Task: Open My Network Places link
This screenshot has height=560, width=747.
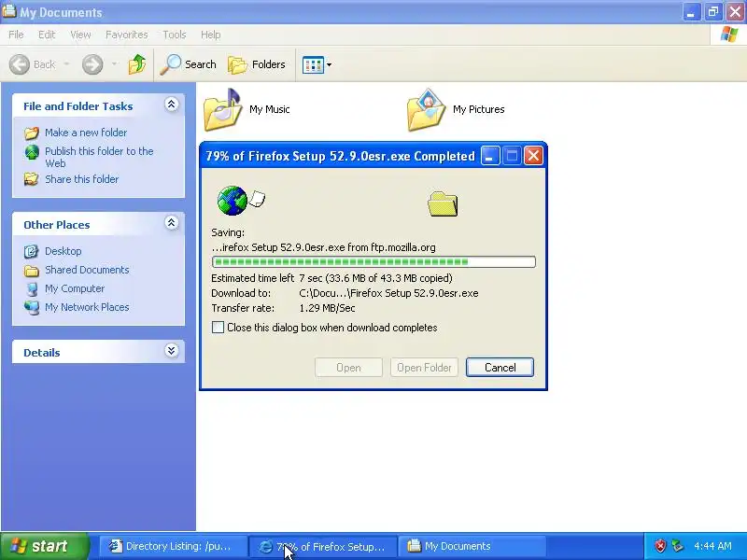Action: click(87, 307)
